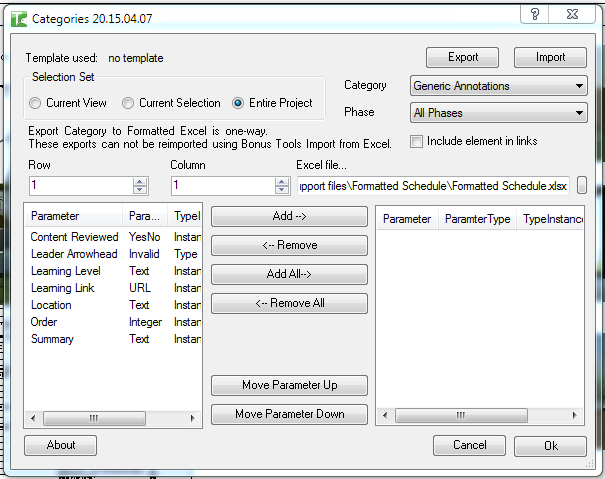Click the Integer type cell for Order
Viewport: 605px width, 479px height.
(145, 322)
